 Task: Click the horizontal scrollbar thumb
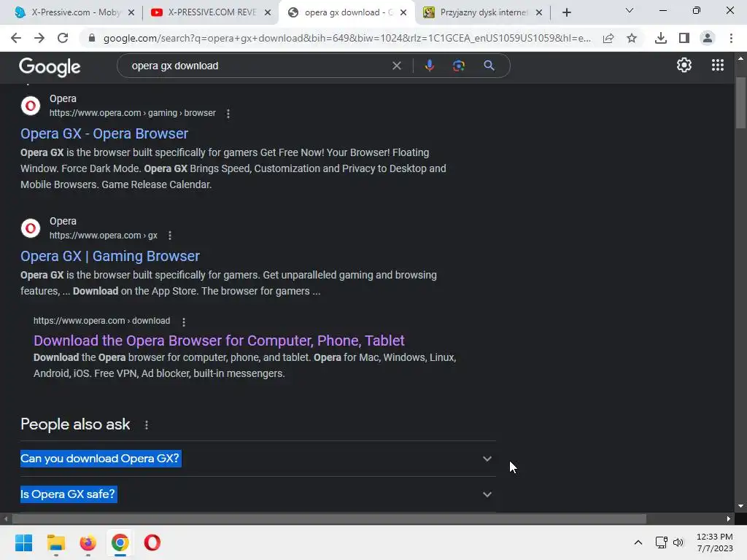[329, 518]
